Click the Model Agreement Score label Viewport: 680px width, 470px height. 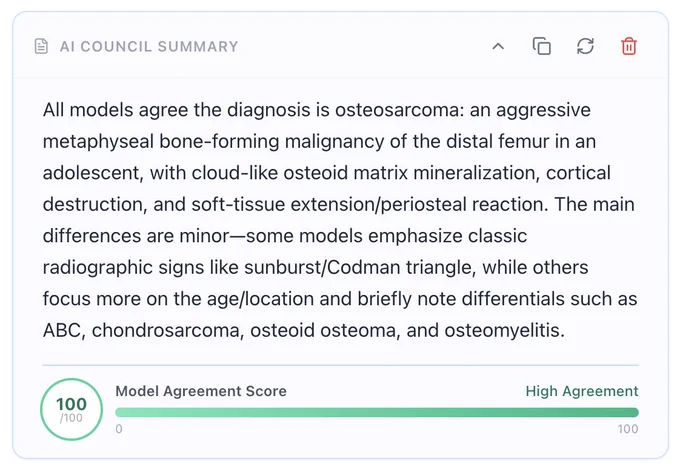click(x=201, y=391)
